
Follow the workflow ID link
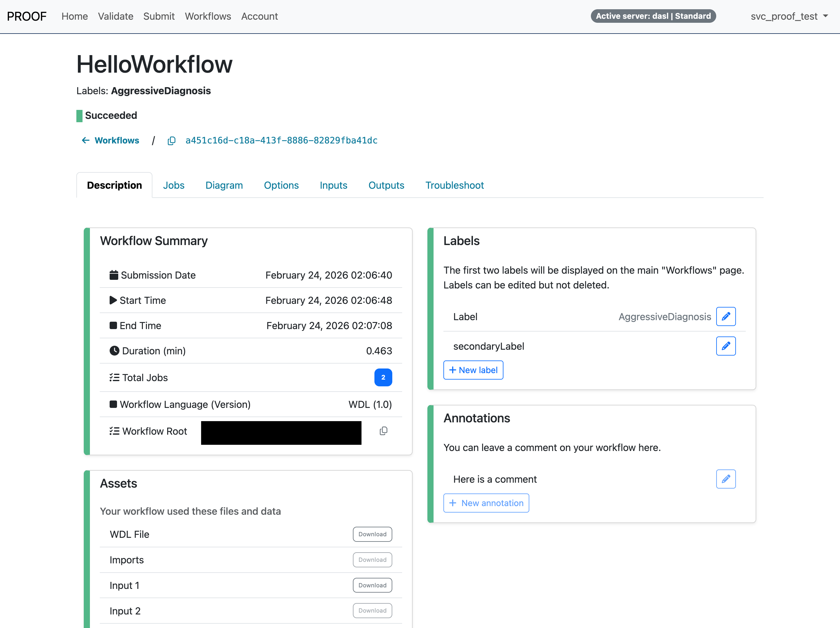point(281,140)
